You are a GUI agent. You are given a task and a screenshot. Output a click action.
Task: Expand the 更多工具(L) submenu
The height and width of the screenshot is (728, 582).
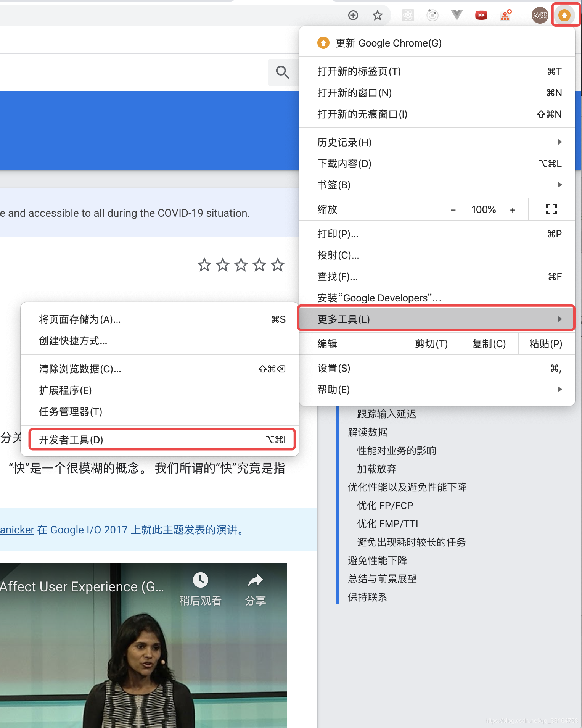point(437,319)
